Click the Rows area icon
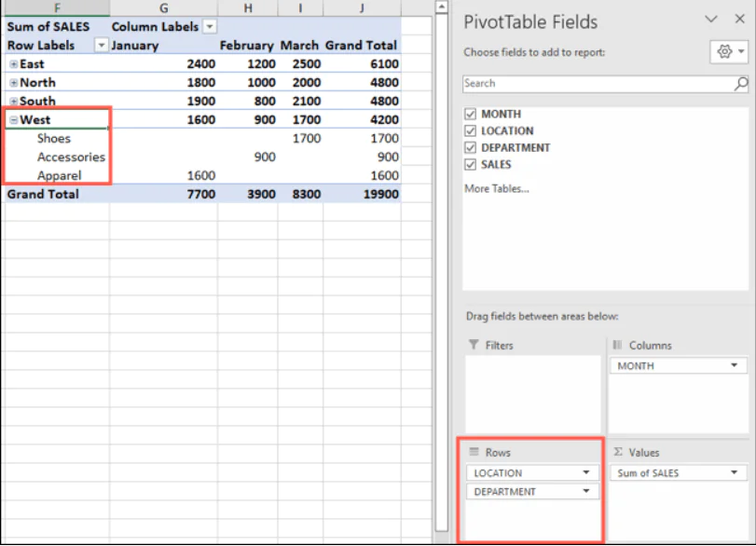This screenshot has height=546, width=756. pyautogui.click(x=475, y=452)
